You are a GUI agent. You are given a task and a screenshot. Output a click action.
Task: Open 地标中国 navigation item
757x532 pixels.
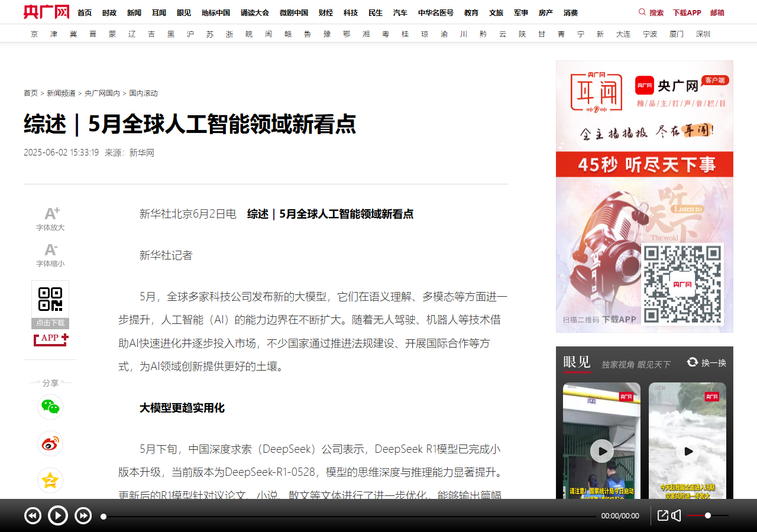point(216,12)
